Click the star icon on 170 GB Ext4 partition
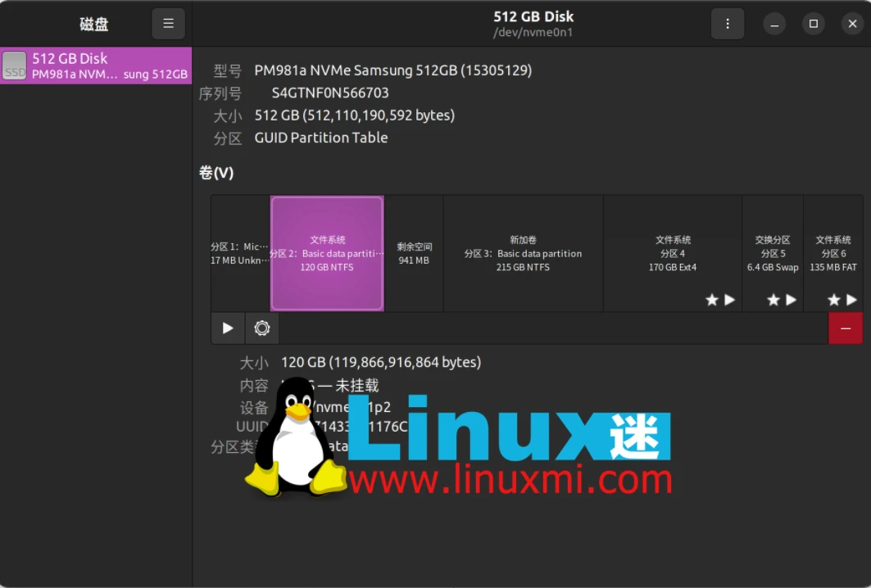871x588 pixels. (x=712, y=300)
